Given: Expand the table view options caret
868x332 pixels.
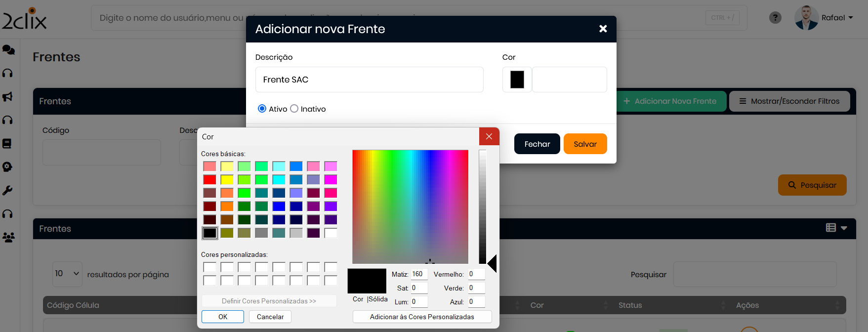Looking at the screenshot, I should (844, 228).
